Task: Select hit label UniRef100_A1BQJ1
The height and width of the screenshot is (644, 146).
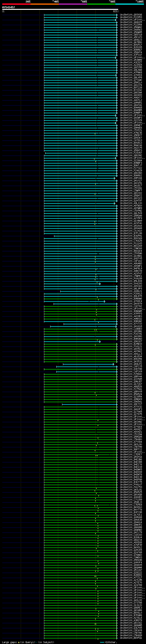Action: pyautogui.click(x=131, y=291)
